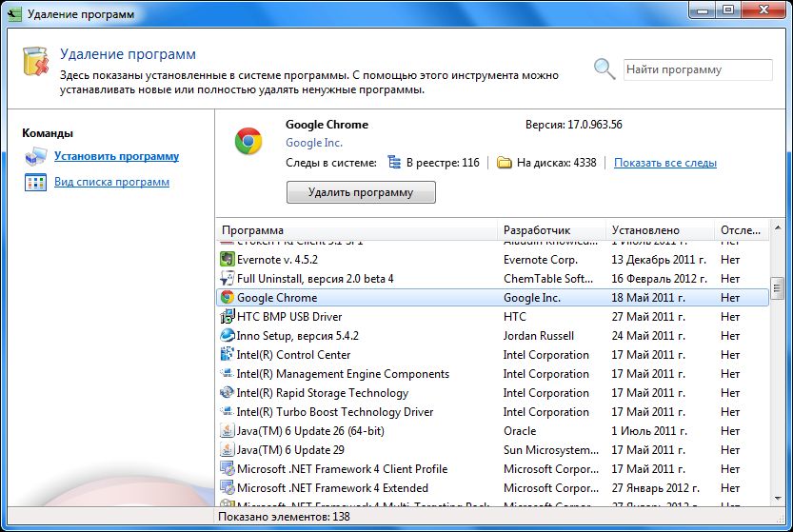Click ChemTable Soft... developer cell
The width and height of the screenshot is (793, 532).
point(548,279)
